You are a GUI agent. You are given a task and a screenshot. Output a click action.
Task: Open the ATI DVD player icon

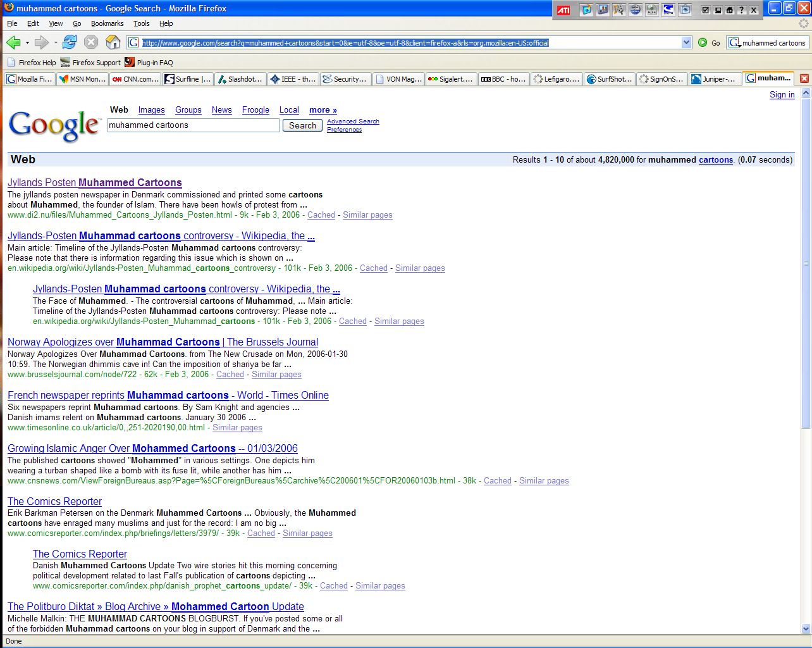[x=652, y=9]
